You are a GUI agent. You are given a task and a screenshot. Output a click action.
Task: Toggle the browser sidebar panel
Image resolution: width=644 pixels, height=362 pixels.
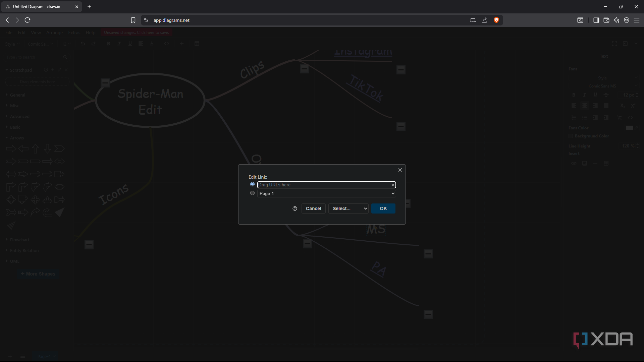point(596,20)
